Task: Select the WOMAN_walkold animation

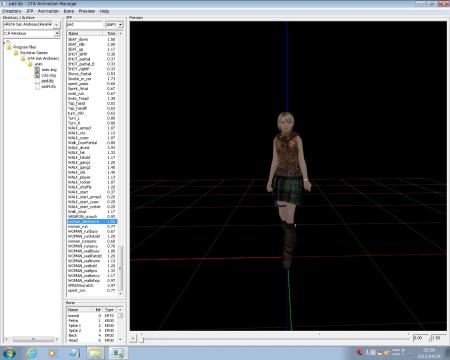Action: 92,266
